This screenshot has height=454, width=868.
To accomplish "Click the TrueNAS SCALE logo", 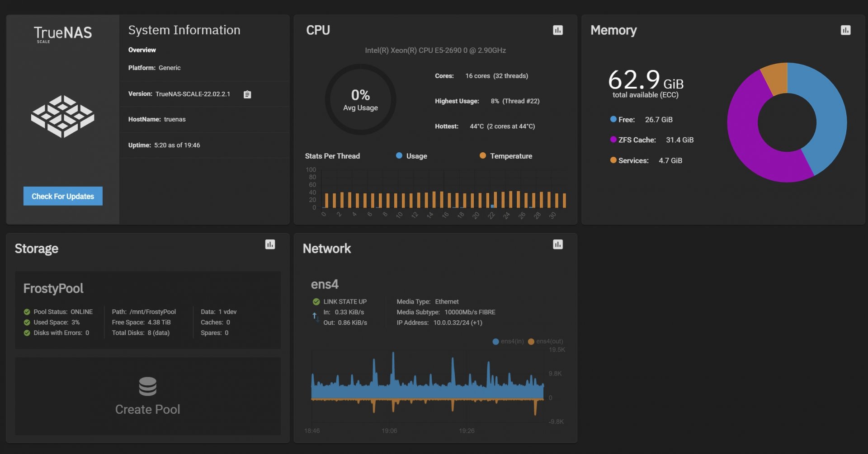I will tap(63, 34).
